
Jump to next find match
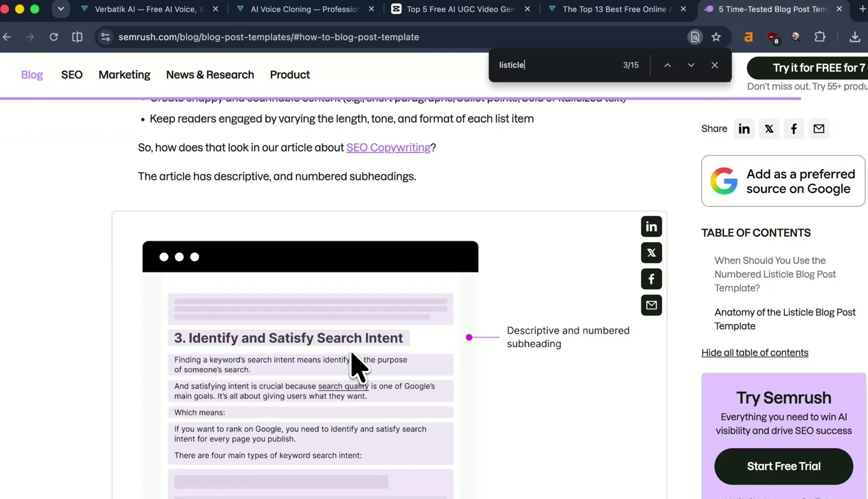[x=691, y=65]
